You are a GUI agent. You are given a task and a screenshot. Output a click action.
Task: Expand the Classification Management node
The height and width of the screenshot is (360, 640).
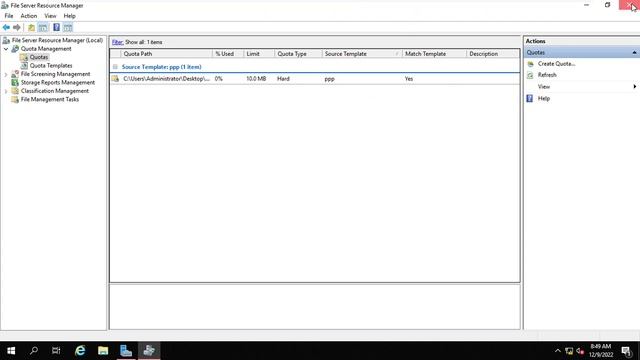pos(6,91)
